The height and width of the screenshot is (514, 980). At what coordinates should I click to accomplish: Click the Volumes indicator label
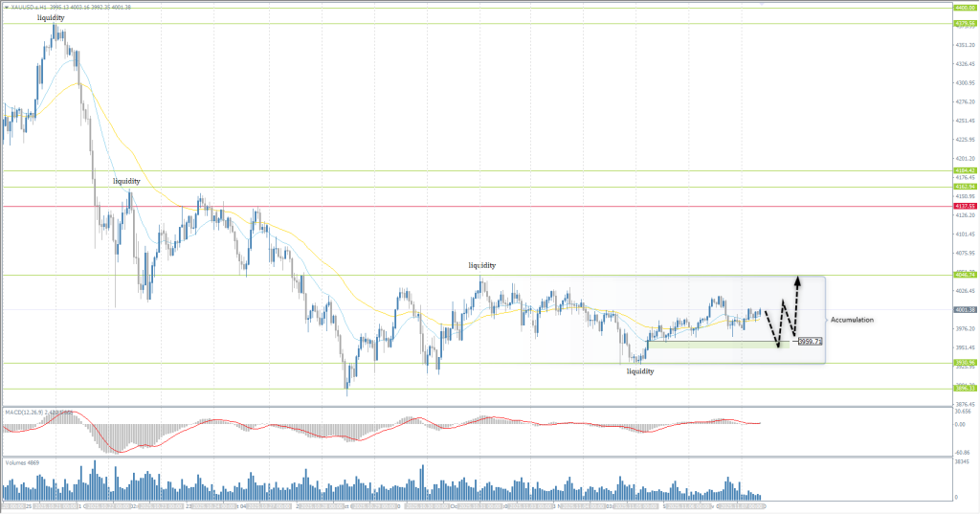(21, 461)
